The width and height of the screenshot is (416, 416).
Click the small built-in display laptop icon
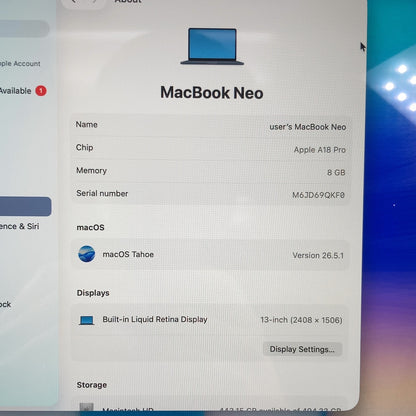(x=87, y=320)
